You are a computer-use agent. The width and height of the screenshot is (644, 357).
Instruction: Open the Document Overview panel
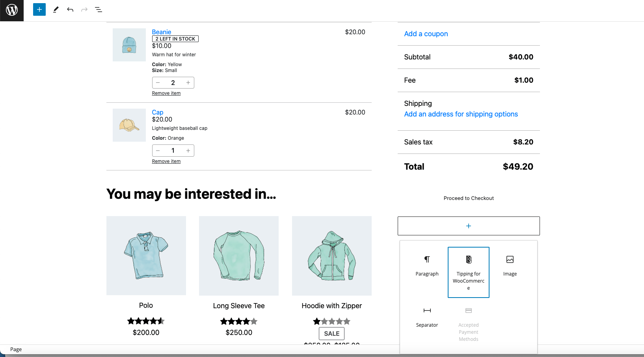coord(98,9)
